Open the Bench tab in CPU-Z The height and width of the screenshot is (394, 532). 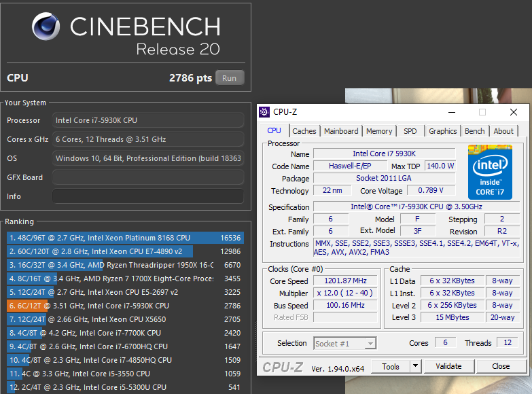(475, 131)
